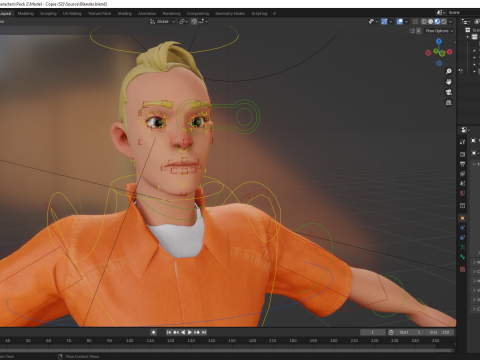The image size is (480, 360).
Task: Add a new workspace with plus button
Action: (274, 13)
